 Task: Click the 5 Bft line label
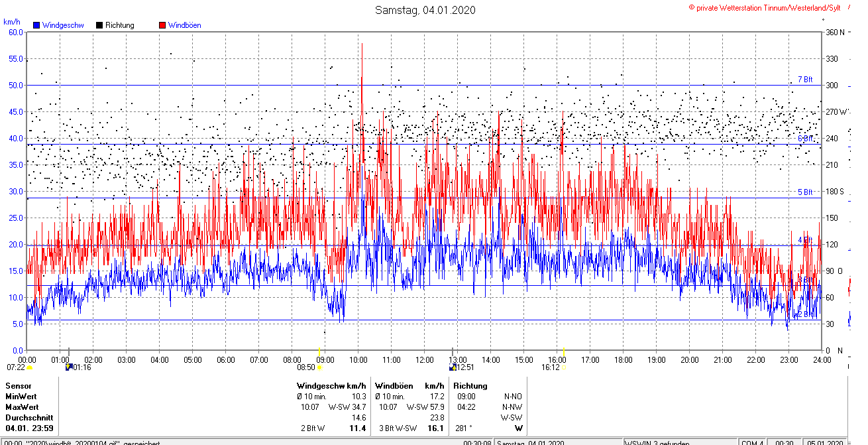[805, 192]
